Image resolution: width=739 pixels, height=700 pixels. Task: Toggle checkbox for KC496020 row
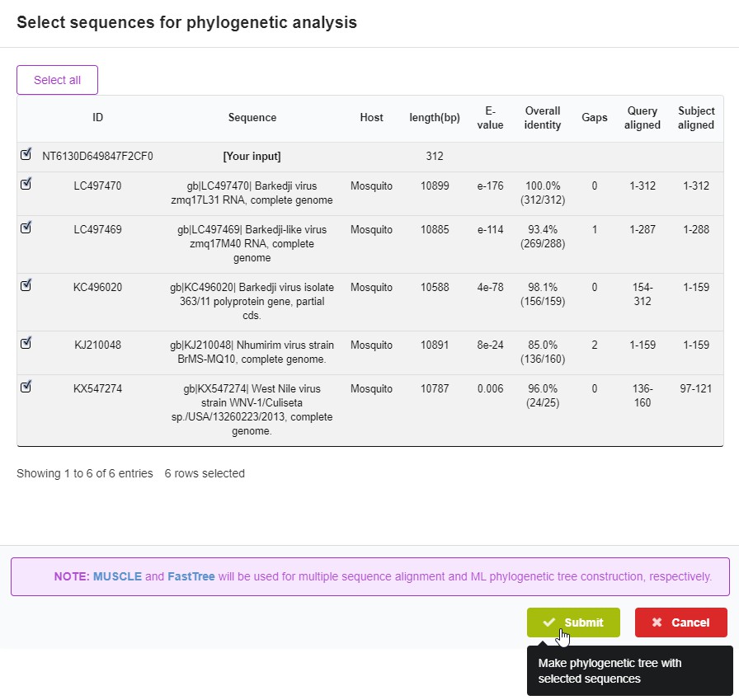click(26, 285)
